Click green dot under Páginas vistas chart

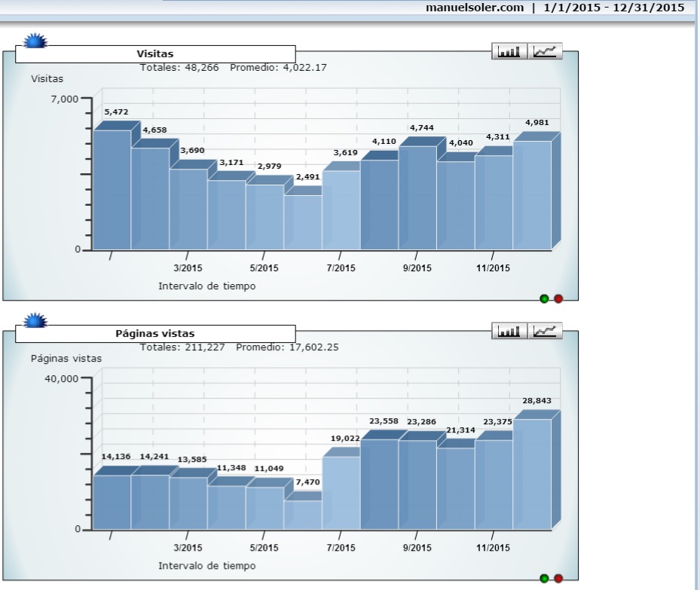point(544,578)
